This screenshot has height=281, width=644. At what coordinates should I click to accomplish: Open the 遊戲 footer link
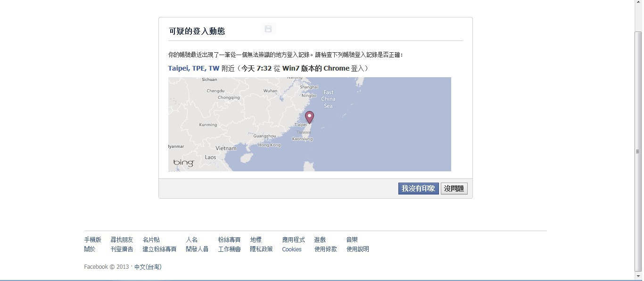tap(320, 240)
